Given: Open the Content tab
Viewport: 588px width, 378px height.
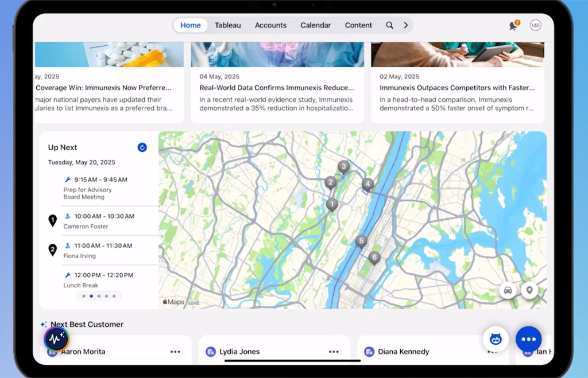Looking at the screenshot, I should pos(358,25).
